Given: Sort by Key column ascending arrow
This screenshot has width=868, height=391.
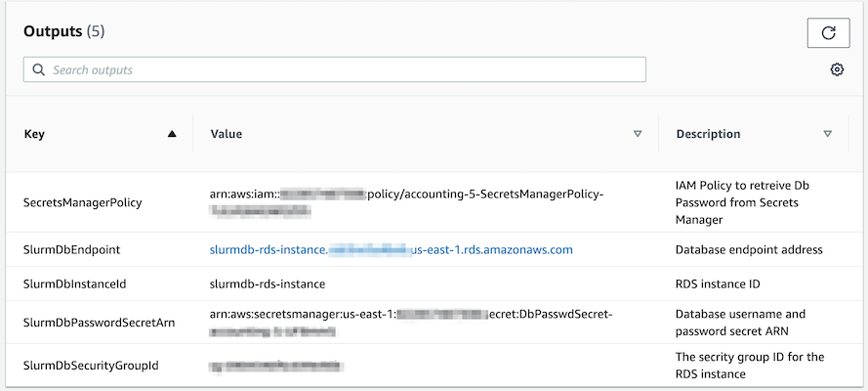Looking at the screenshot, I should pyautogui.click(x=172, y=134).
